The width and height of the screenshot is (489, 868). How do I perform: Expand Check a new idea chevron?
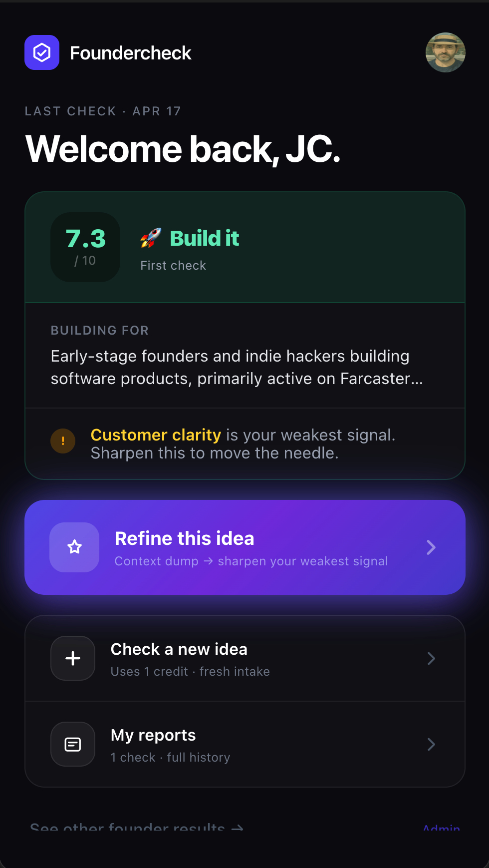click(431, 658)
